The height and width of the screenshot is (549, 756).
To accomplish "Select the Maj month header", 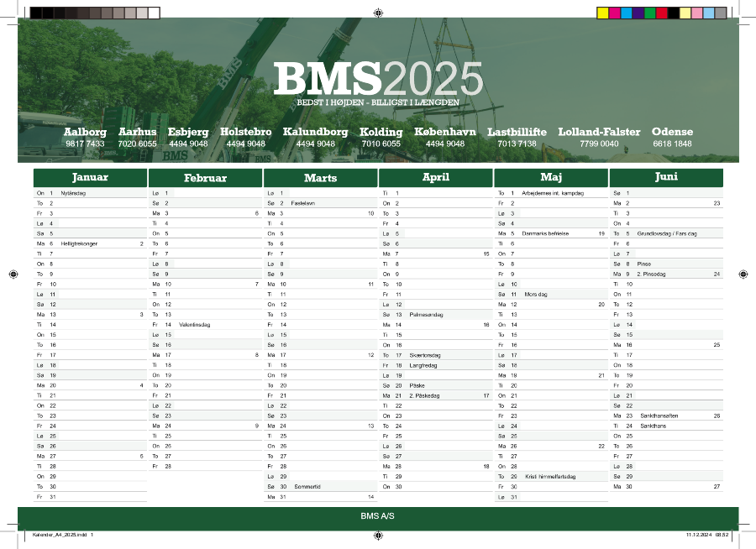I will (x=550, y=177).
